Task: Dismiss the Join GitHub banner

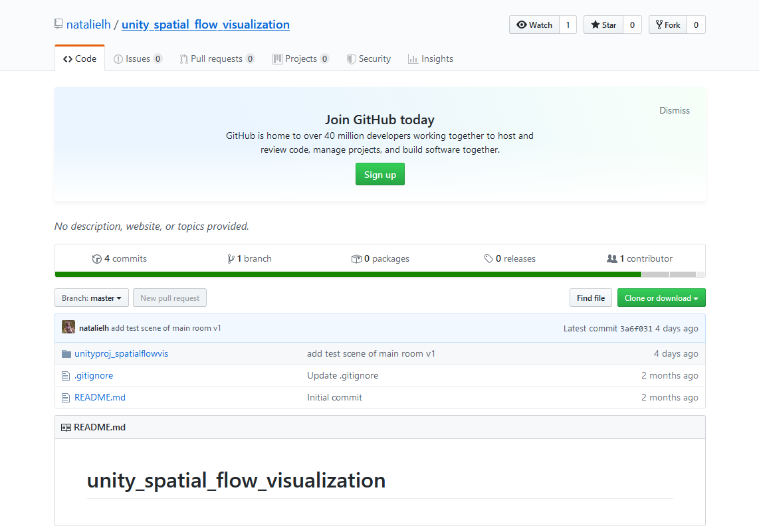Action: (675, 111)
